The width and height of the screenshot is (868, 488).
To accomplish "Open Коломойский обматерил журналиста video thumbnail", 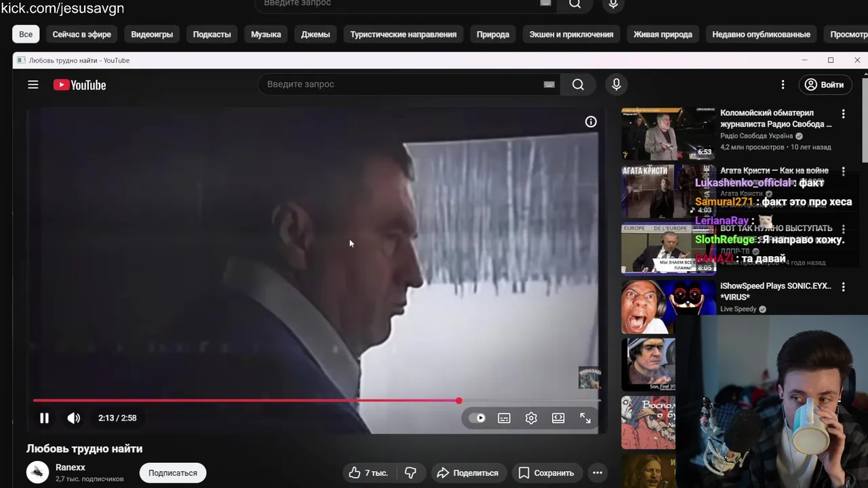I will pos(668,133).
